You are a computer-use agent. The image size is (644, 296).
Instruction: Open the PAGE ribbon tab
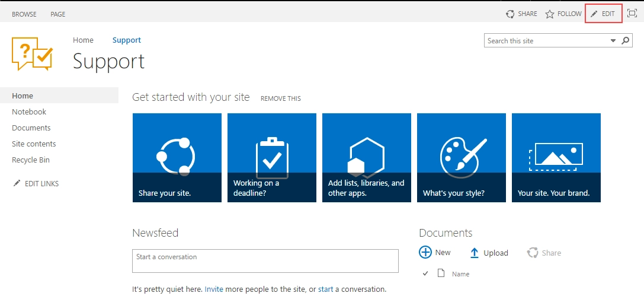[x=58, y=14]
